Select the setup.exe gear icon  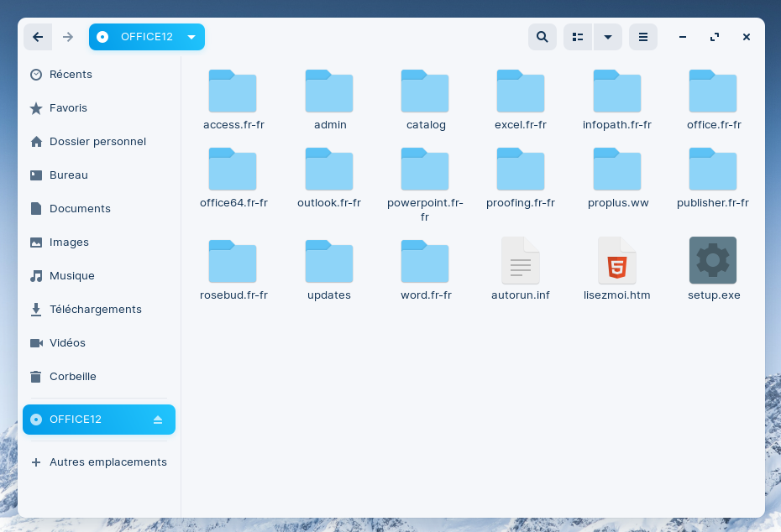pyautogui.click(x=713, y=260)
